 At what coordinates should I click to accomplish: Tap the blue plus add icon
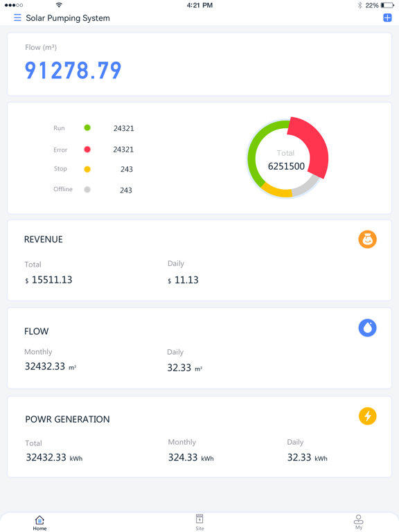tap(387, 18)
